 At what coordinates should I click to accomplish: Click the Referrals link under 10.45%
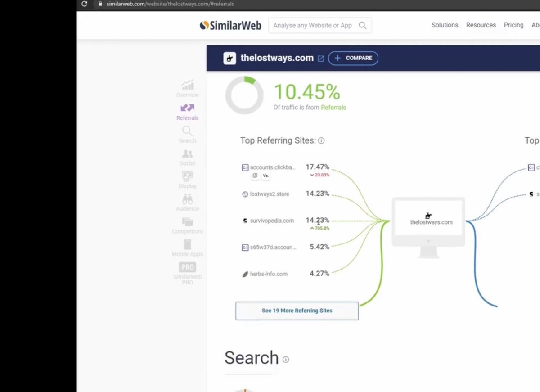point(333,108)
